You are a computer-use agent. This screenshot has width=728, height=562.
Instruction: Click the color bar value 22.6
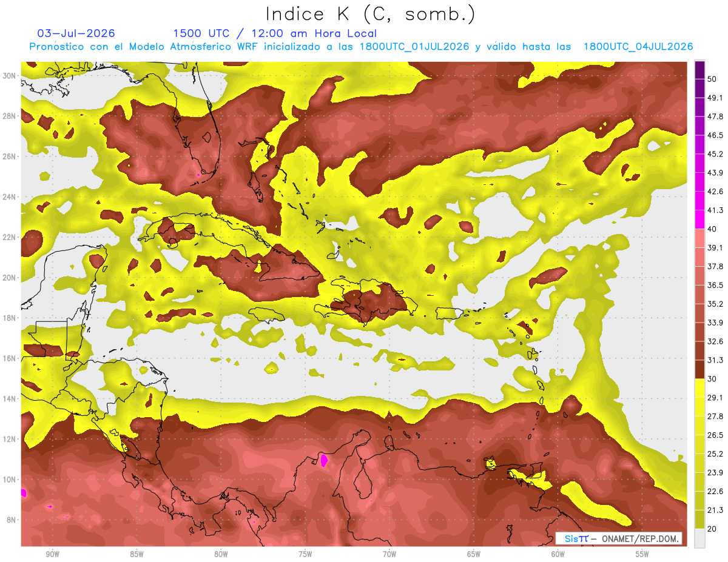pyautogui.click(x=715, y=491)
